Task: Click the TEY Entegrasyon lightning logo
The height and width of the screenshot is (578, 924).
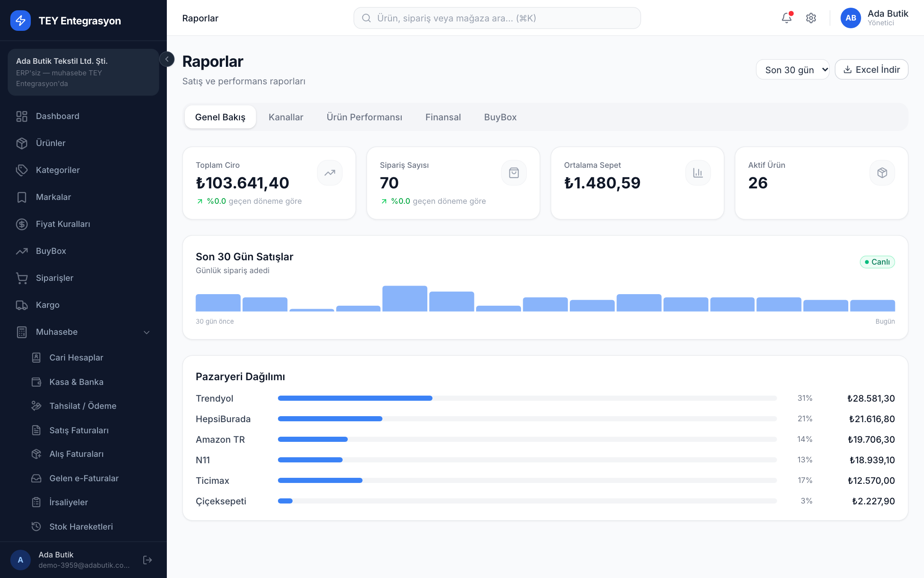Action: point(21,21)
